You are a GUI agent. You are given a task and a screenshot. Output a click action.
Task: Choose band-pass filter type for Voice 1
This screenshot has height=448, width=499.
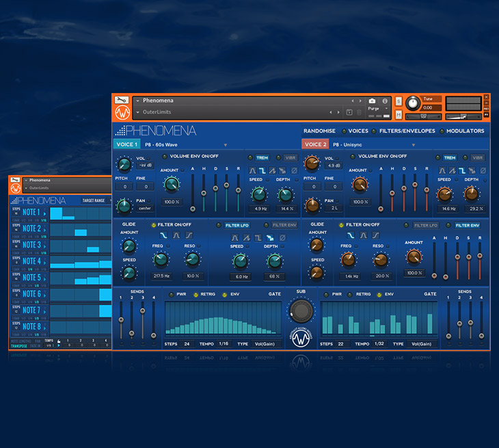point(176,235)
